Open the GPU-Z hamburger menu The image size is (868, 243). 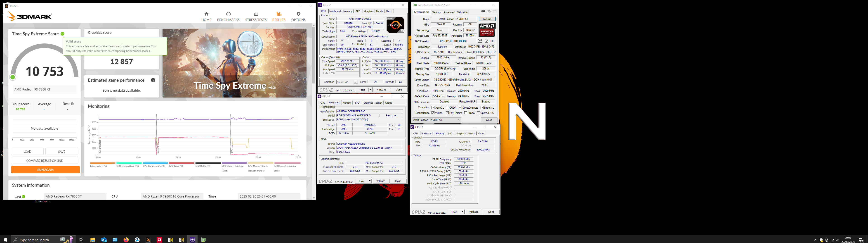[495, 12]
